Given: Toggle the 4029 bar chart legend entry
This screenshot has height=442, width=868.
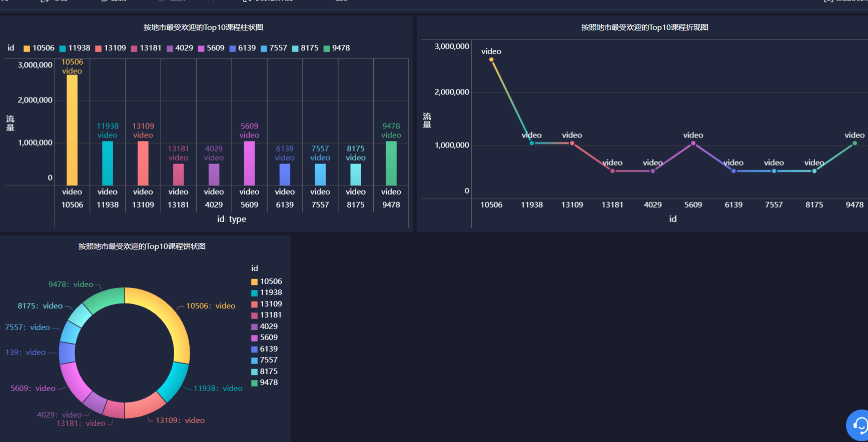Looking at the screenshot, I should 180,48.
